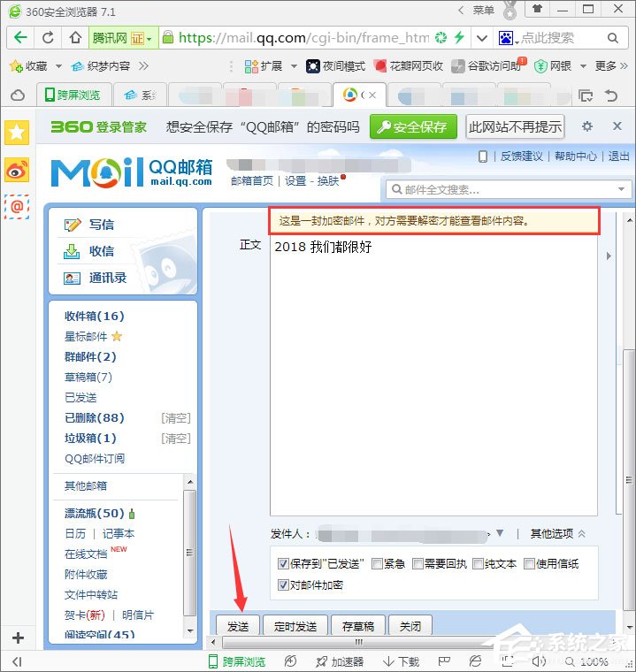Image resolution: width=636 pixels, height=672 pixels.
Task: Enable 需要回执 checkbox
Action: 418,563
